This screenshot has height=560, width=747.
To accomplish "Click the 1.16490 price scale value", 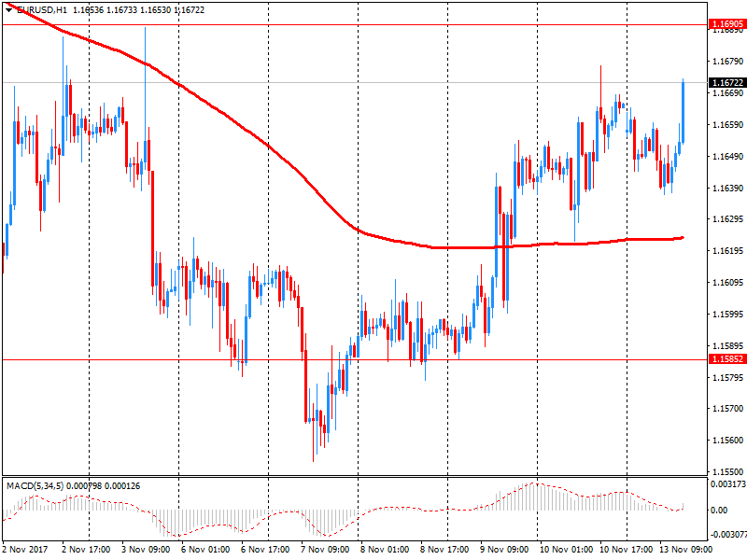I will 727,157.
